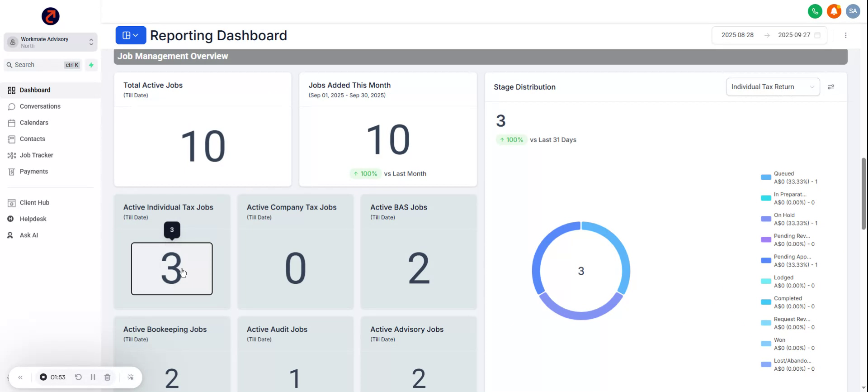Screen dimensions: 868x392
Task: Go to Conversations in the sidebar
Action: [x=40, y=106]
